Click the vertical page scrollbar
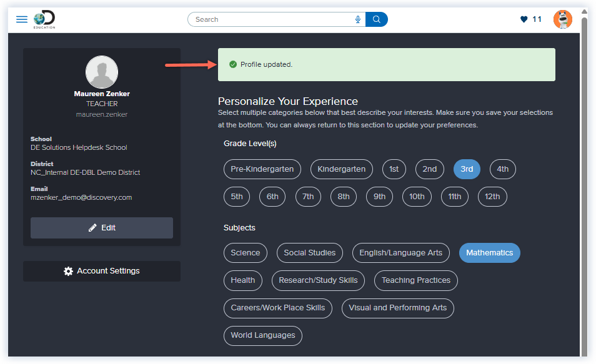This screenshot has height=364, width=596. coord(584,187)
